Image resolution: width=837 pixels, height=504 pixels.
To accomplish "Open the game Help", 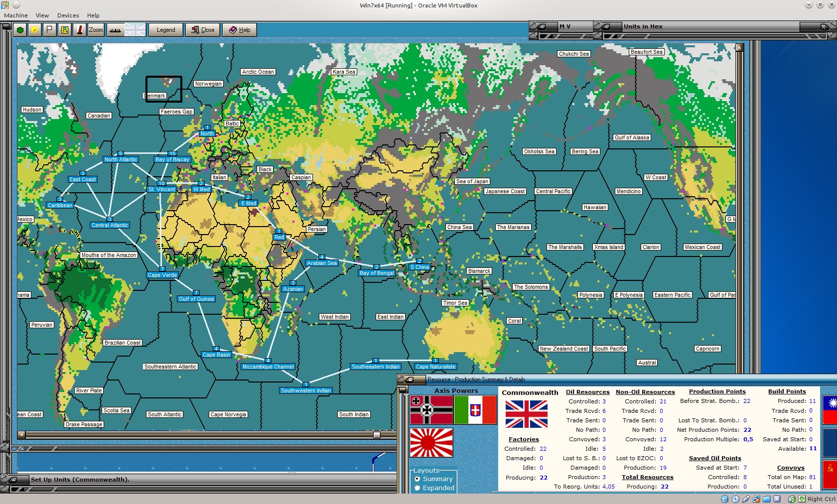I will (240, 30).
